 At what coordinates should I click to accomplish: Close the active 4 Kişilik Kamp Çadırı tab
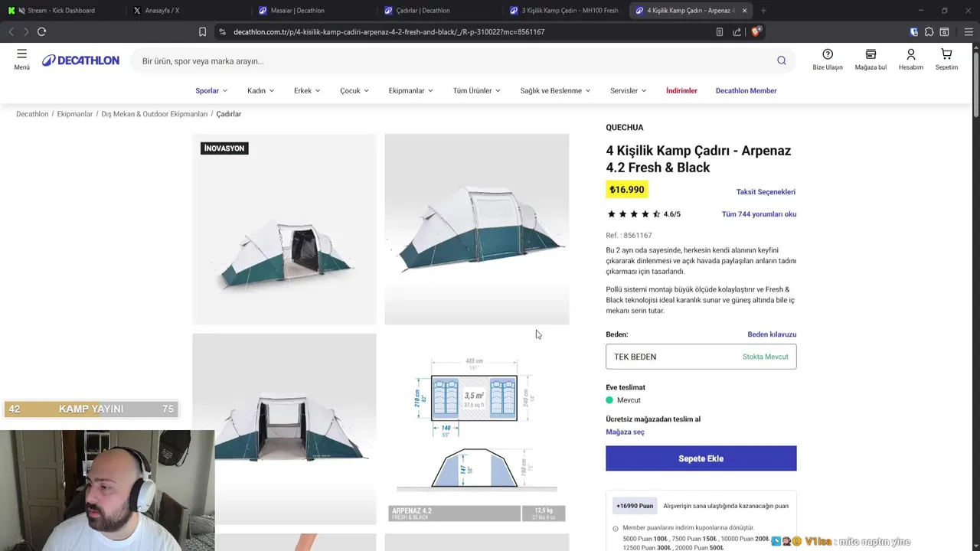(x=744, y=11)
